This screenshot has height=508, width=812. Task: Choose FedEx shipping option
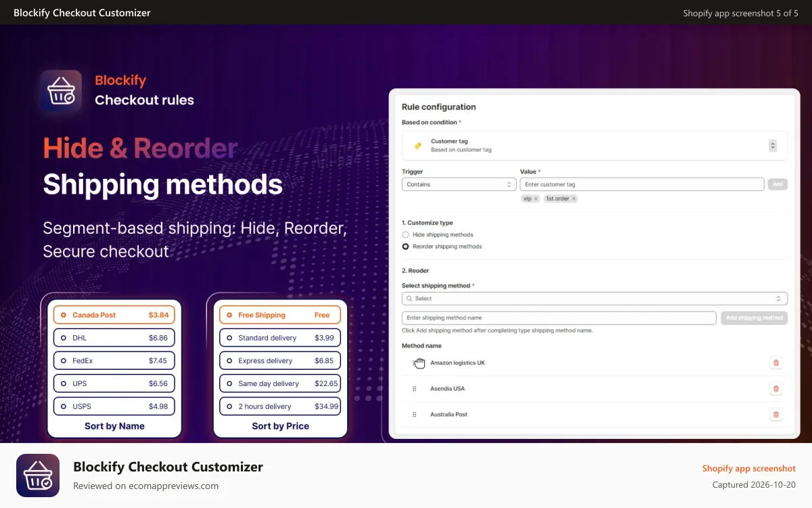coord(114,361)
